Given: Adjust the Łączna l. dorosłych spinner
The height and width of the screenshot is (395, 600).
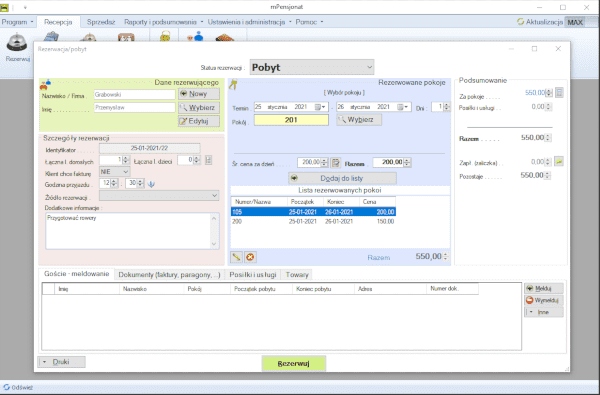Looking at the screenshot, I should tap(126, 160).
